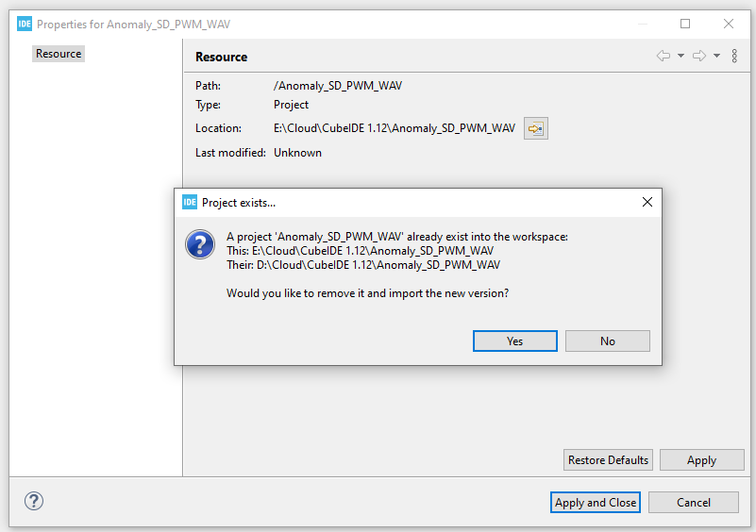The image size is (756, 532).
Task: Click the Apply button
Action: 701,460
